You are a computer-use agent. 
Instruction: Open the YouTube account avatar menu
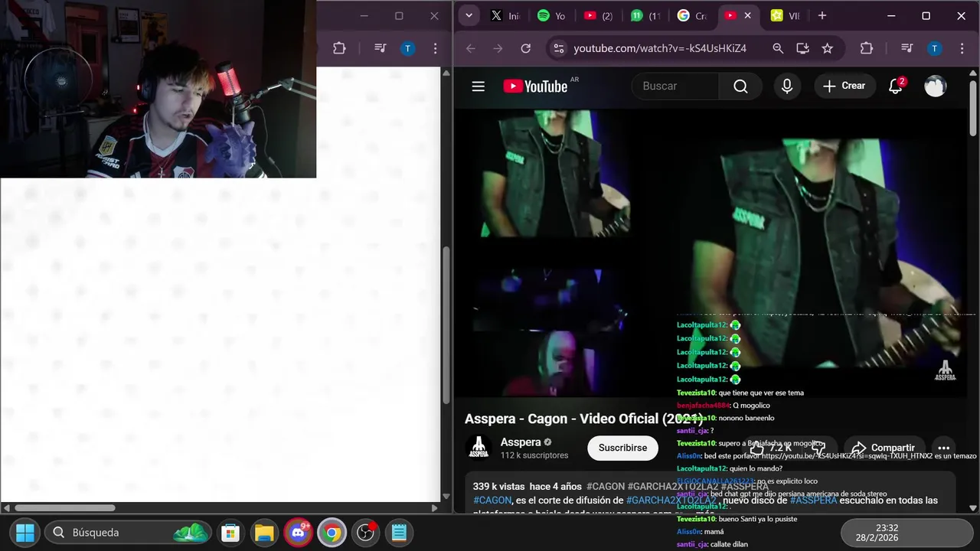click(935, 86)
